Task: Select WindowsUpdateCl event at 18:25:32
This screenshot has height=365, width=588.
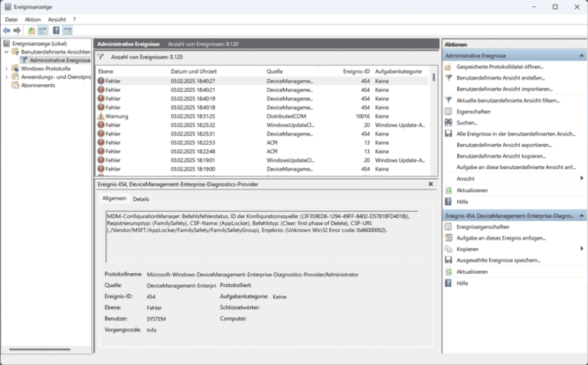Action: pos(262,125)
